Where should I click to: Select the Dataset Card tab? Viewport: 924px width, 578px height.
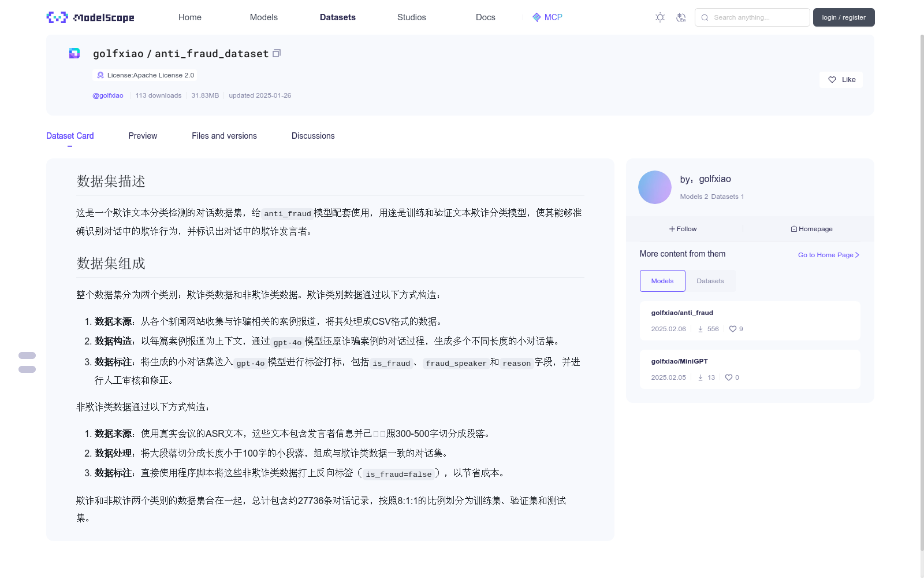pyautogui.click(x=70, y=136)
